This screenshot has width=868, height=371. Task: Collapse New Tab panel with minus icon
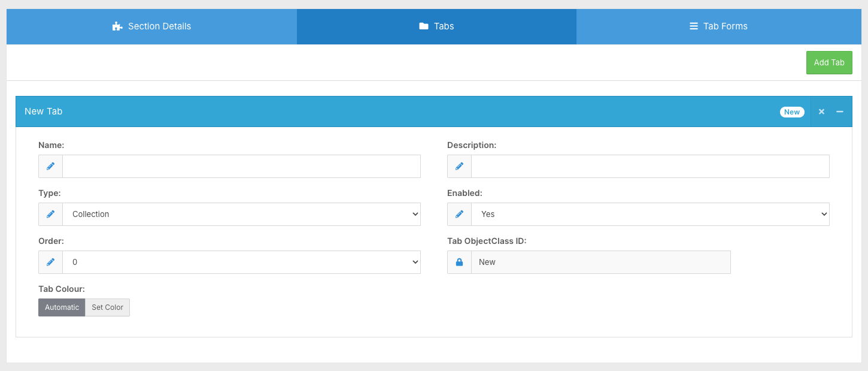(840, 111)
